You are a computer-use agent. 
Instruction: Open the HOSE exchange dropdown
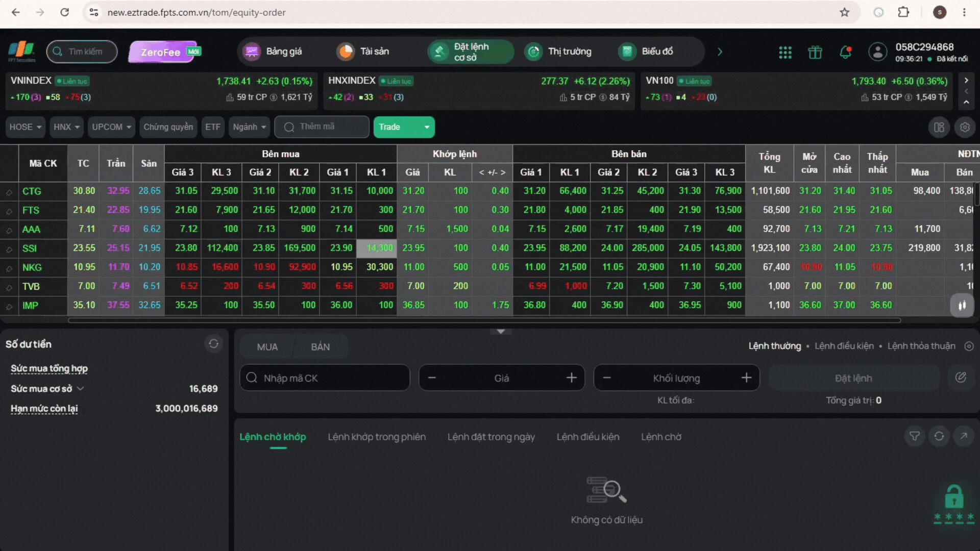(25, 127)
